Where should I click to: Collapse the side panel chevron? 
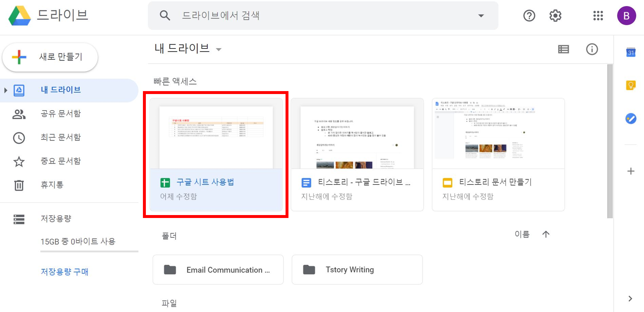pyautogui.click(x=630, y=299)
